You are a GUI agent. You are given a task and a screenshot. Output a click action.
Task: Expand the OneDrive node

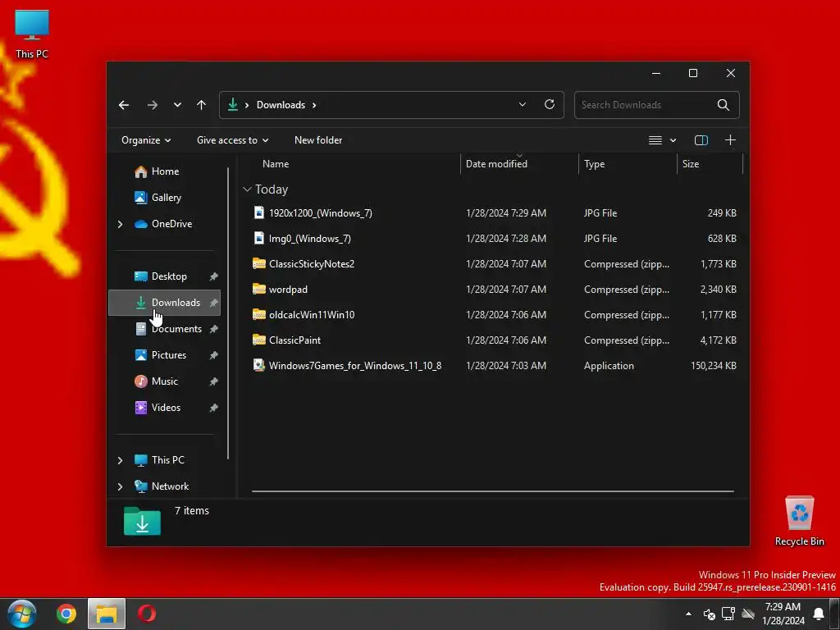[120, 224]
